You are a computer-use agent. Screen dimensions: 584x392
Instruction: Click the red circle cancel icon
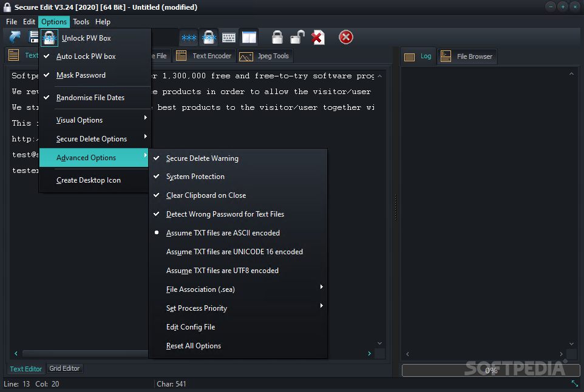pos(345,37)
